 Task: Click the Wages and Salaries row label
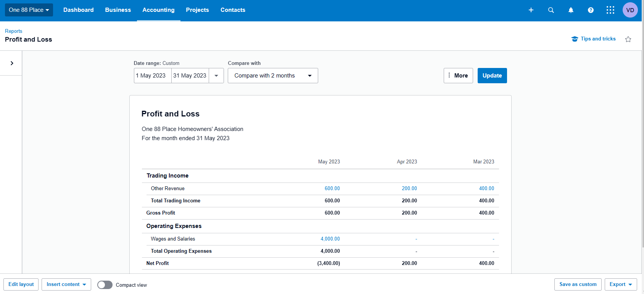coord(173,239)
